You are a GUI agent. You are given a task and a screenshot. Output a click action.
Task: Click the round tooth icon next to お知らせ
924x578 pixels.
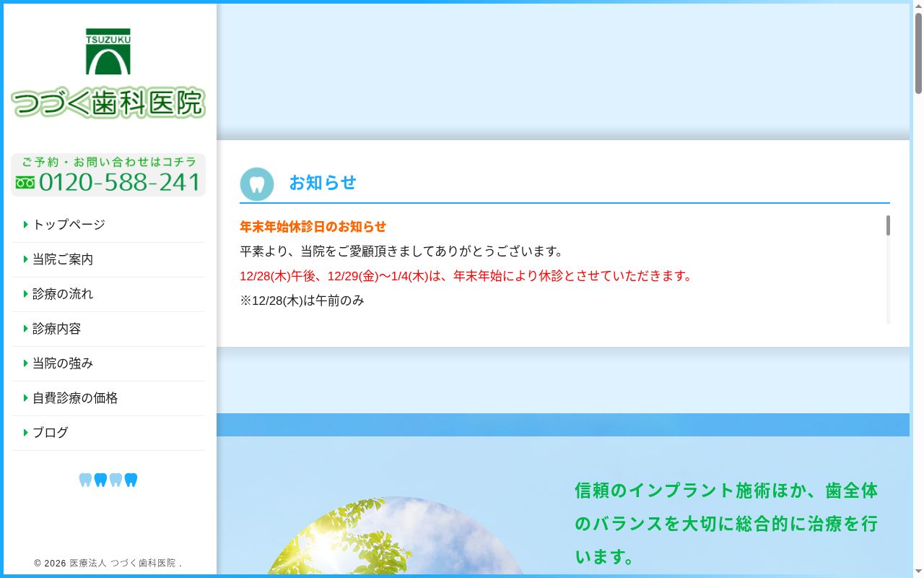click(257, 184)
